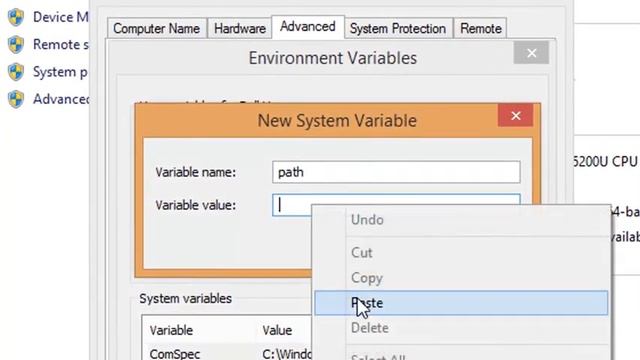The height and width of the screenshot is (360, 640).
Task: Select the Advanced tab
Action: (308, 27)
